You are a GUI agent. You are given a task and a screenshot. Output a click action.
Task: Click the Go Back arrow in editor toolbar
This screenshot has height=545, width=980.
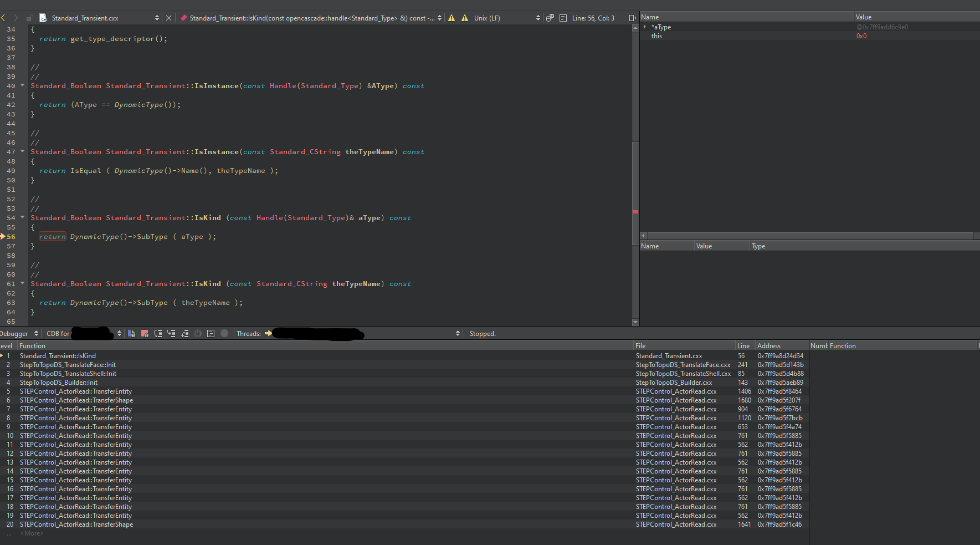click(3, 18)
